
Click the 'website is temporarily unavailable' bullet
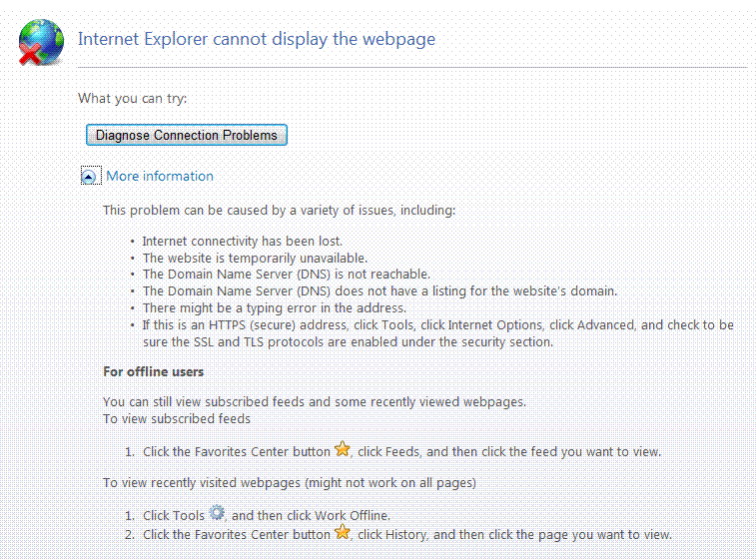coord(256,258)
